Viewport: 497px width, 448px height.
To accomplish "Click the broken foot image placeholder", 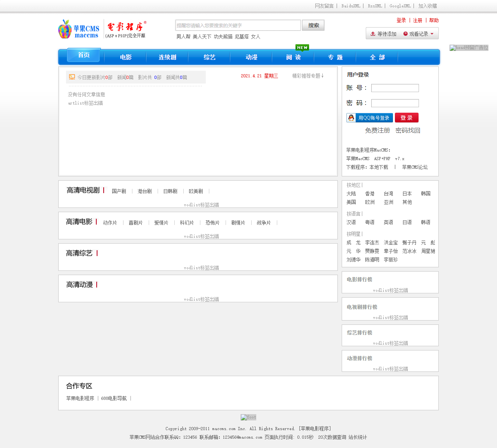I will point(248,417).
